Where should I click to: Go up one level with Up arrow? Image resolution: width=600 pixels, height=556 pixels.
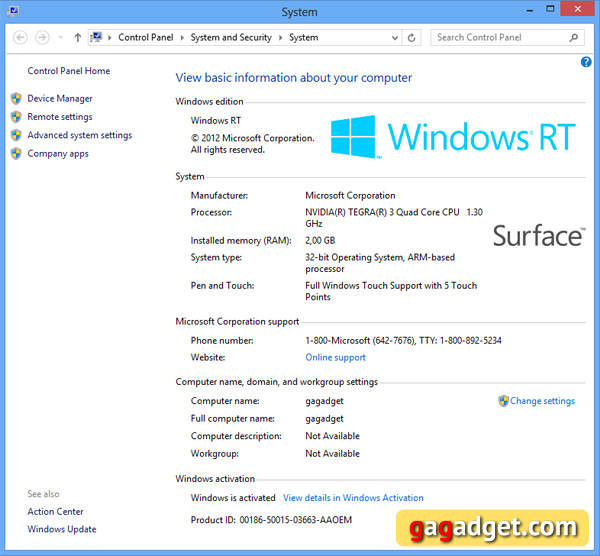coord(78,38)
